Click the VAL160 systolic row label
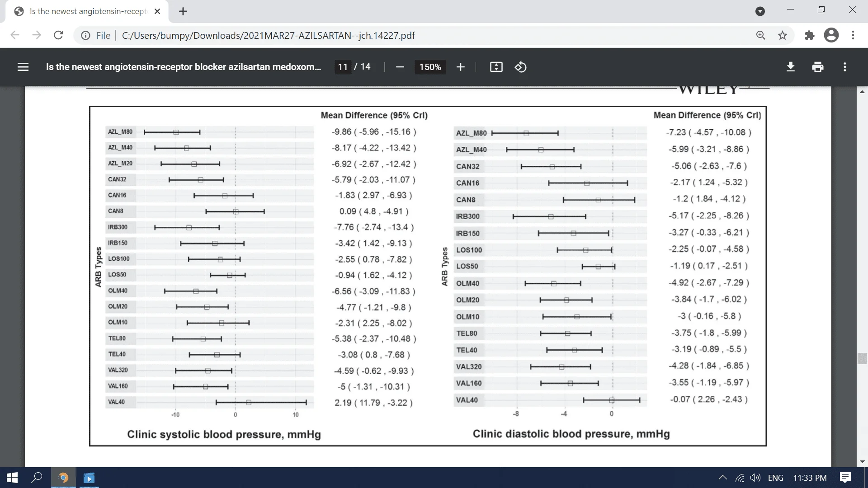This screenshot has width=868, height=488. pyautogui.click(x=118, y=386)
